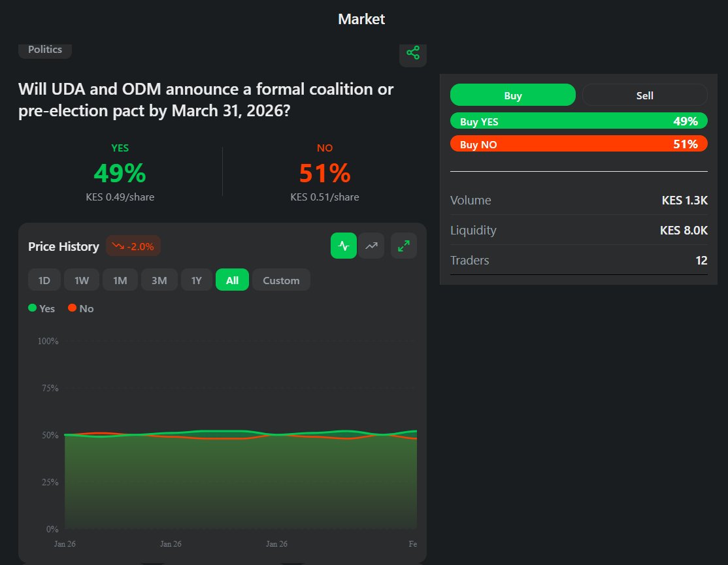The image size is (728, 565).
Task: Click the Buy YES 49% button
Action: (578, 121)
